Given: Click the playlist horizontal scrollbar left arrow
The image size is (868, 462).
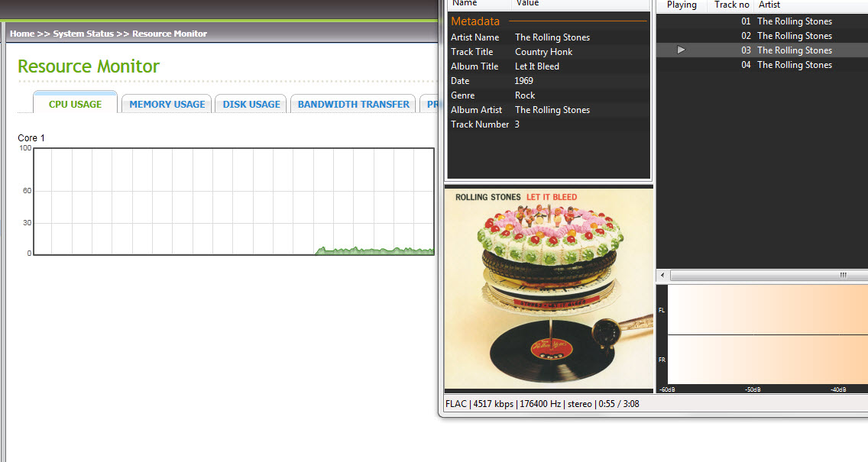Looking at the screenshot, I should click(x=662, y=275).
